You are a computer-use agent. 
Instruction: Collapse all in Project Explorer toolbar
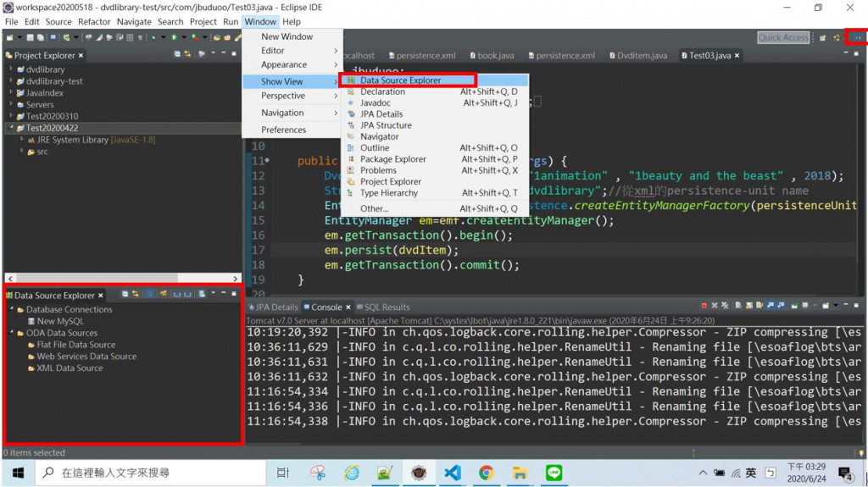177,54
